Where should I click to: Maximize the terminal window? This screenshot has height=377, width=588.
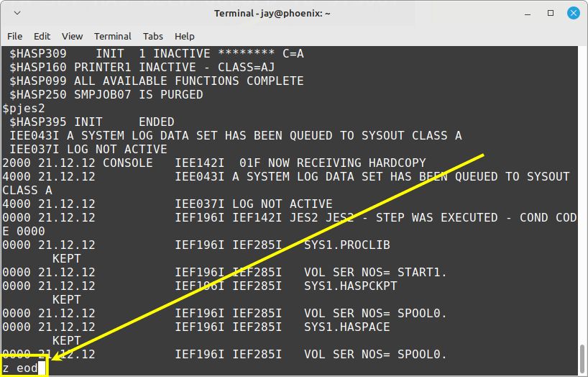pos(551,13)
